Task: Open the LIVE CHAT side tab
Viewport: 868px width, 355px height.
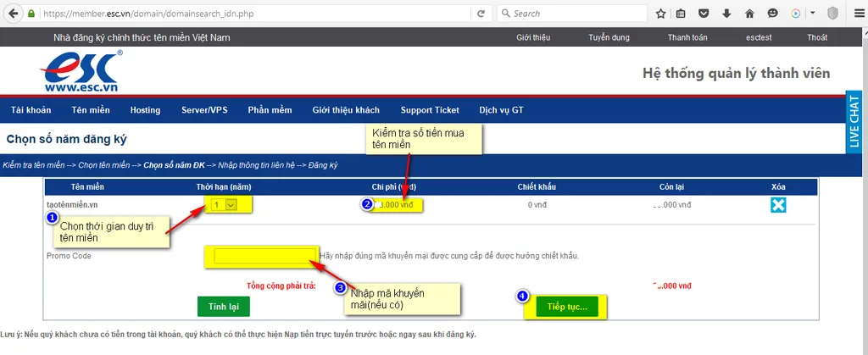Action: [x=855, y=120]
